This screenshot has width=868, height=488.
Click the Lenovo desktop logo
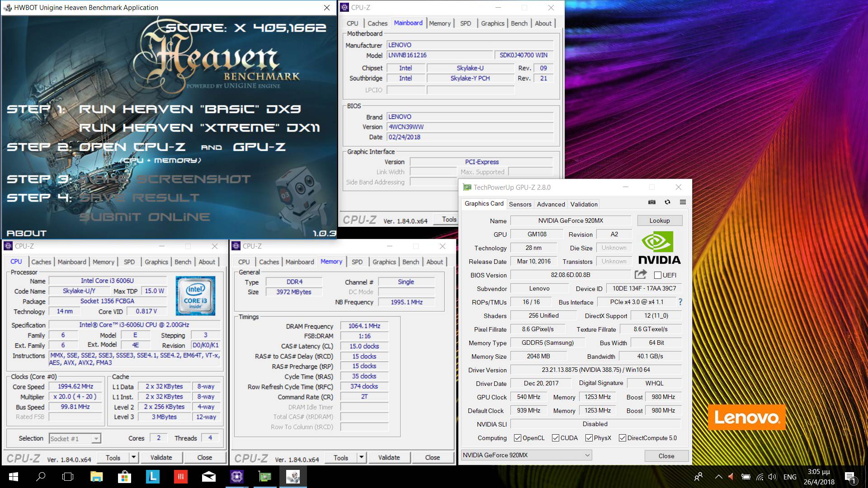747,417
